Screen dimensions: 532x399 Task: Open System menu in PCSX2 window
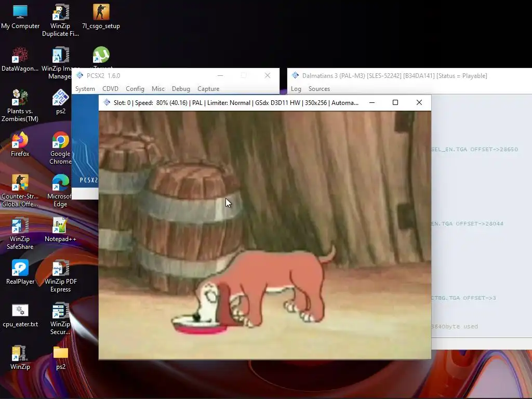pos(85,89)
